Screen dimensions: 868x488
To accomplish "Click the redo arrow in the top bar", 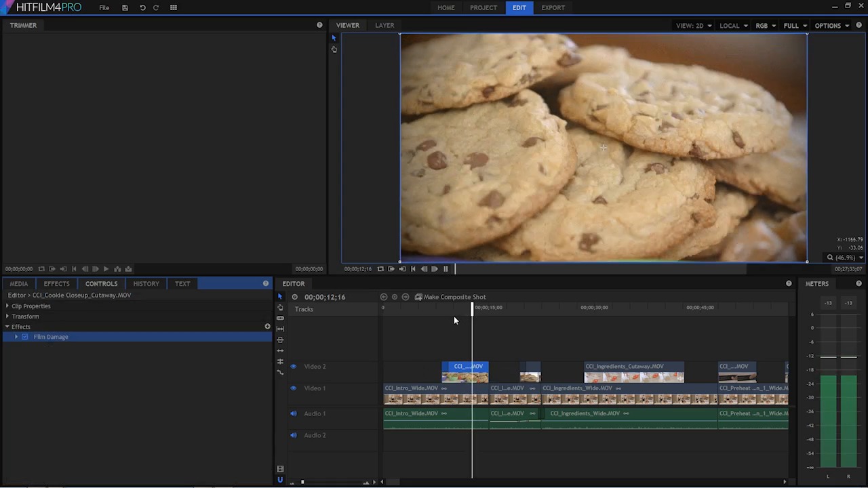I will pyautogui.click(x=156, y=7).
